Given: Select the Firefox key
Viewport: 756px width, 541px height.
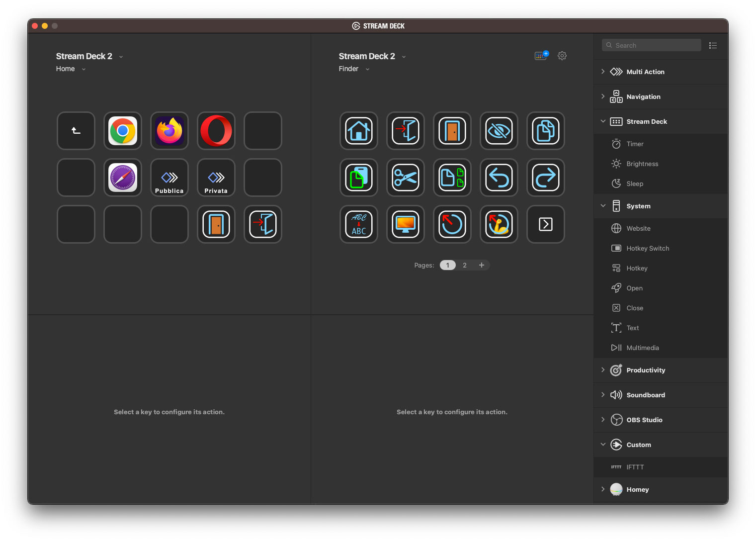Looking at the screenshot, I should 169,131.
